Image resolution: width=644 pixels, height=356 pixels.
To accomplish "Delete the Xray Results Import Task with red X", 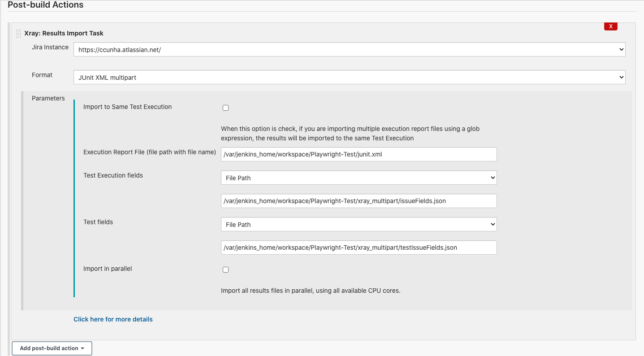I will point(610,26).
